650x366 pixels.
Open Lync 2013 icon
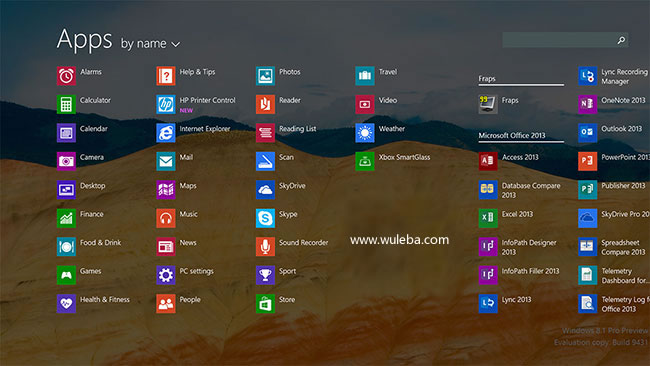pos(488,303)
